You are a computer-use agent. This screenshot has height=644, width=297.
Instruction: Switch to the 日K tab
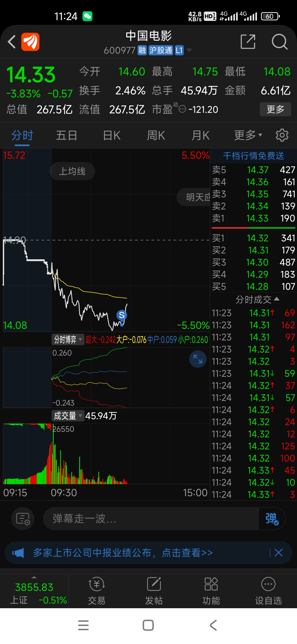(112, 135)
